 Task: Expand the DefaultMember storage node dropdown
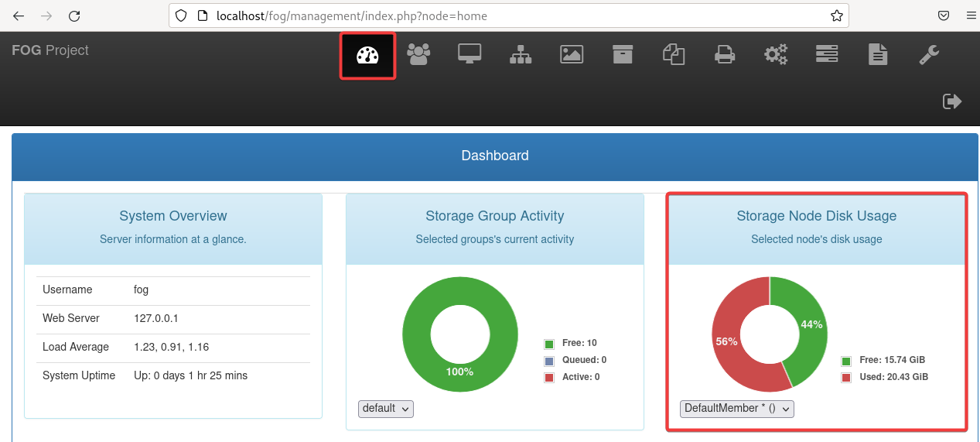pos(736,409)
